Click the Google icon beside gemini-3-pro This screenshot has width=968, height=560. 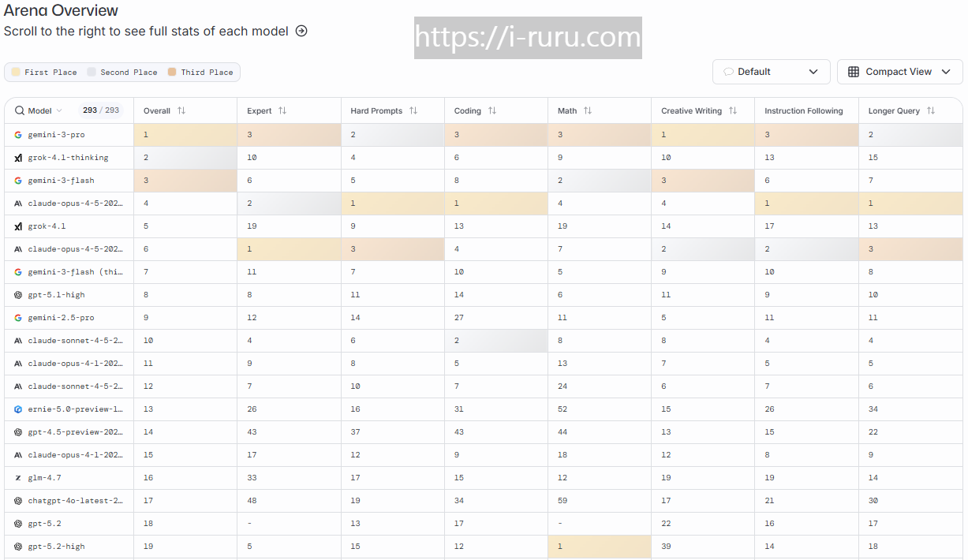(x=18, y=135)
